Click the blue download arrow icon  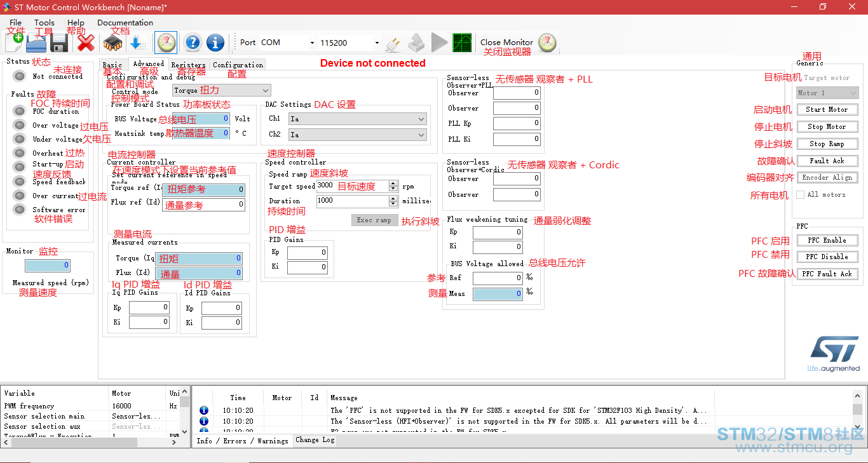tap(137, 43)
